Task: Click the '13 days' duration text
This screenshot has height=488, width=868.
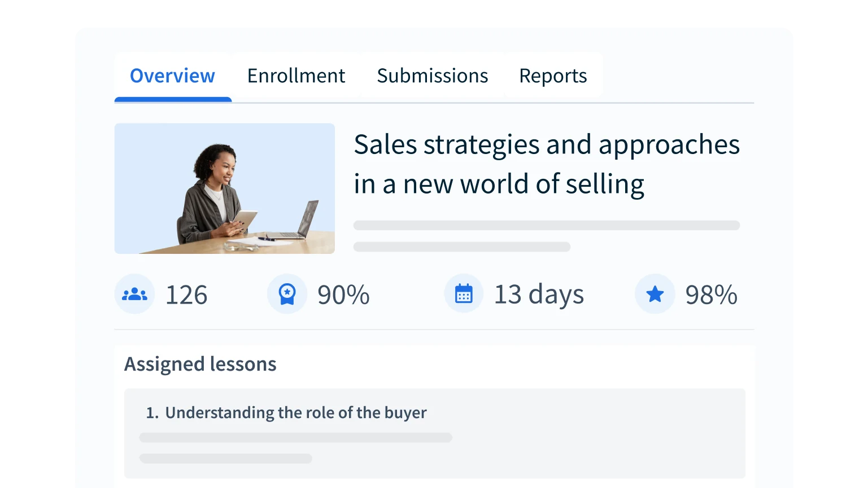Action: [x=539, y=295]
